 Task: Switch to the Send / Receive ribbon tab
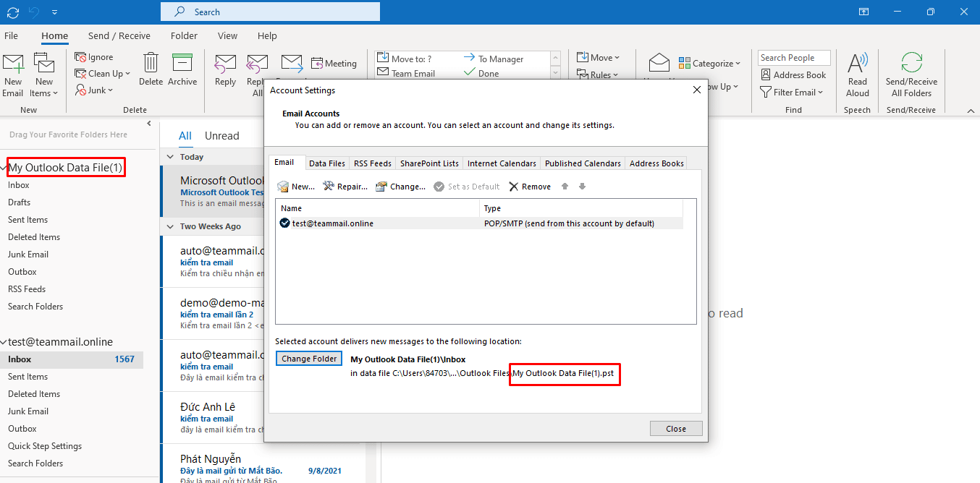pyautogui.click(x=119, y=35)
